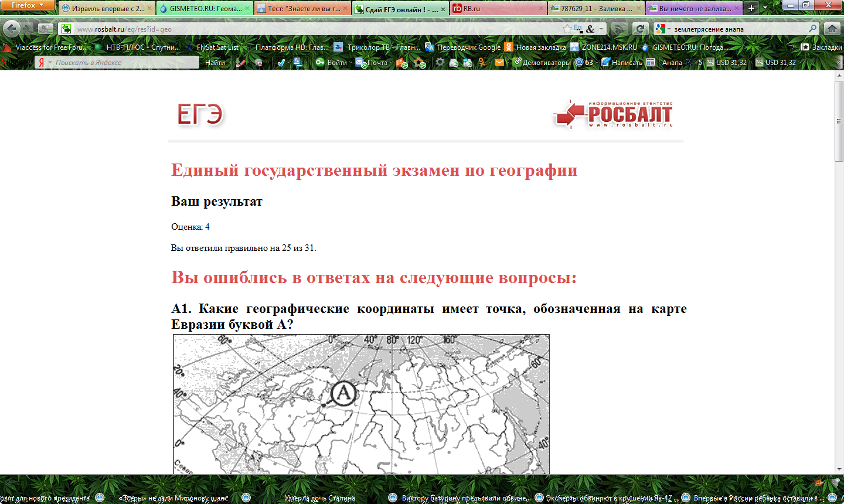The height and width of the screenshot is (504, 844).
Task: Open the 'Новая закладка' Odnoklassniki bookmark
Action: pyautogui.click(x=535, y=47)
